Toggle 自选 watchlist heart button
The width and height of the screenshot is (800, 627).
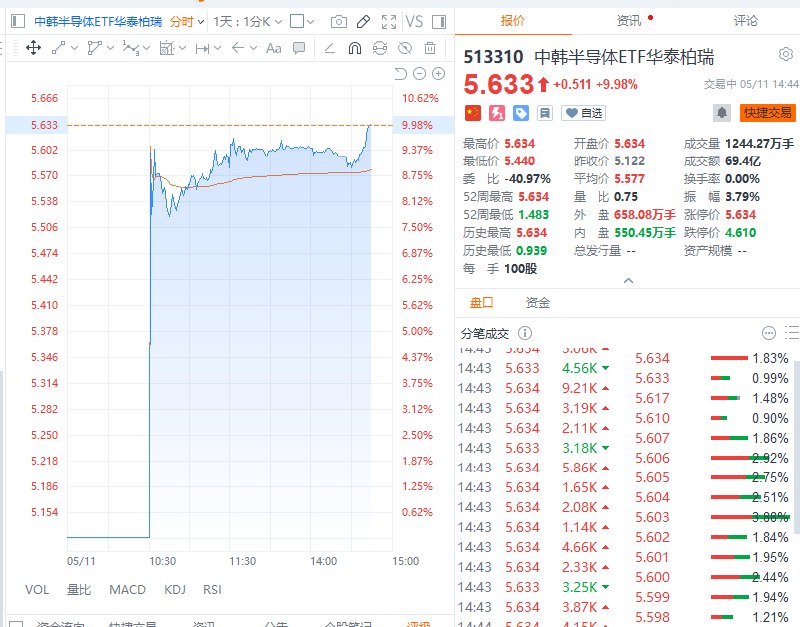click(584, 113)
